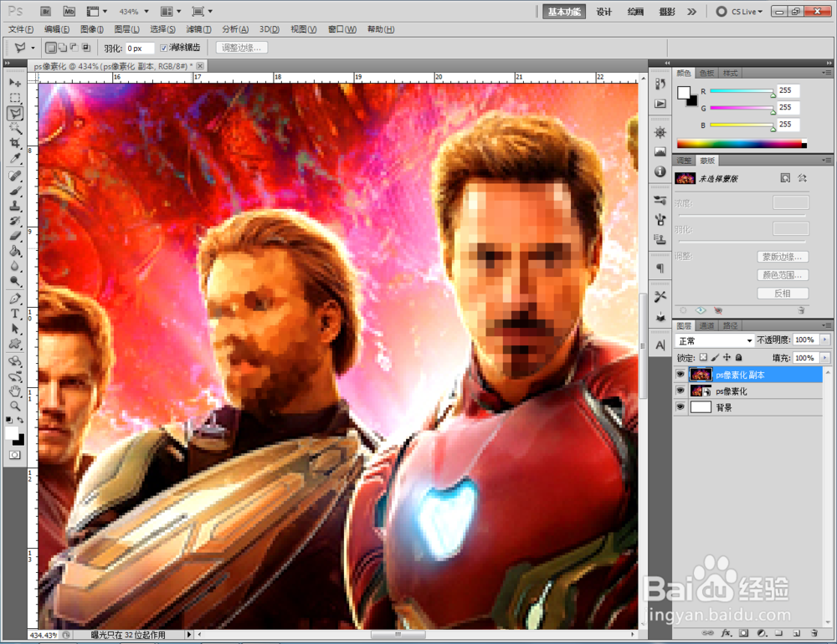Click the add layer style fx icon
Viewport: 837px width, 644px height.
point(726,633)
